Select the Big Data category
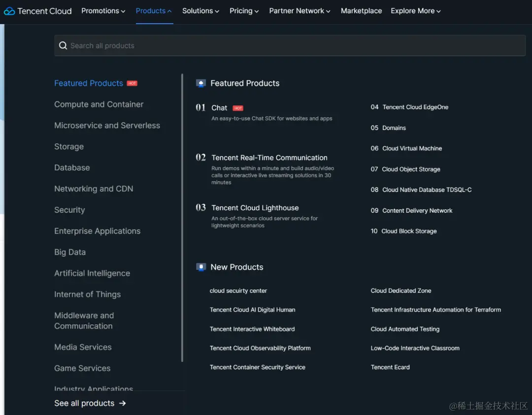Image resolution: width=532 pixels, height=415 pixels. pyautogui.click(x=70, y=252)
